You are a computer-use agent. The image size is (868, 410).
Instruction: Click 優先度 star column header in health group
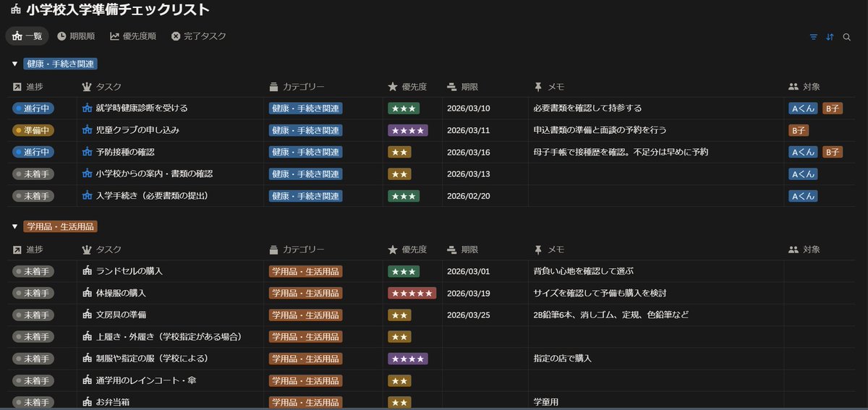point(407,87)
